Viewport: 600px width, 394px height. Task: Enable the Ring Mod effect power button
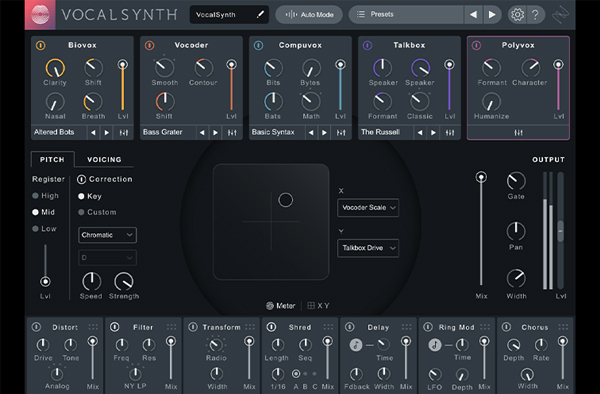(428, 327)
